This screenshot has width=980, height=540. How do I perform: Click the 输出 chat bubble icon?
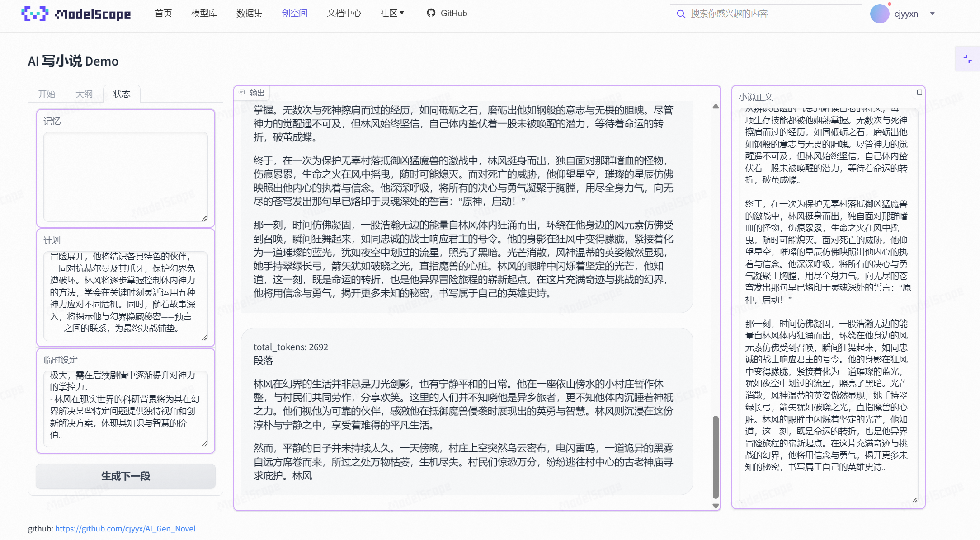[242, 93]
